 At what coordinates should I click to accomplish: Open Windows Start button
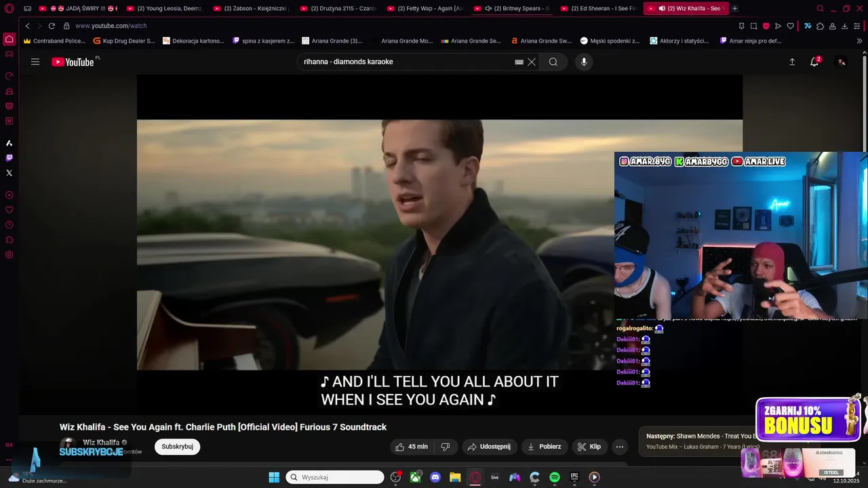(x=274, y=477)
